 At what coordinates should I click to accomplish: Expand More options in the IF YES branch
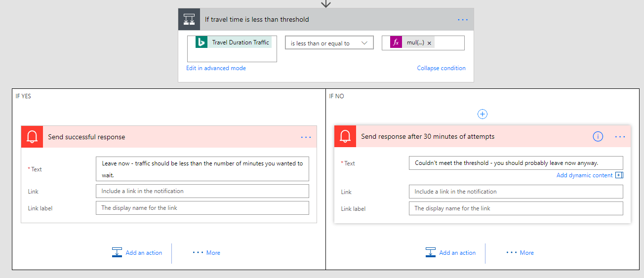coord(206,253)
